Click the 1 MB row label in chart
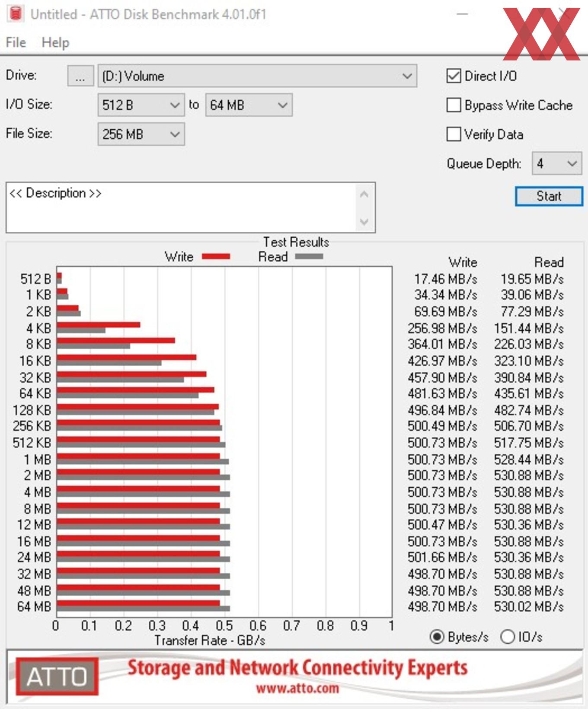The height and width of the screenshot is (709, 588). click(x=37, y=460)
